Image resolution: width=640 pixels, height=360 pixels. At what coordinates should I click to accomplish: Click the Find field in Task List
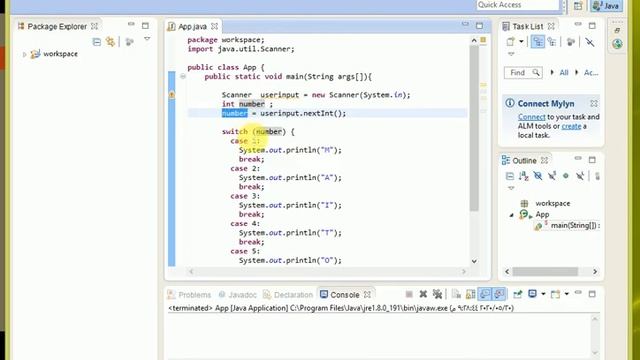click(523, 73)
